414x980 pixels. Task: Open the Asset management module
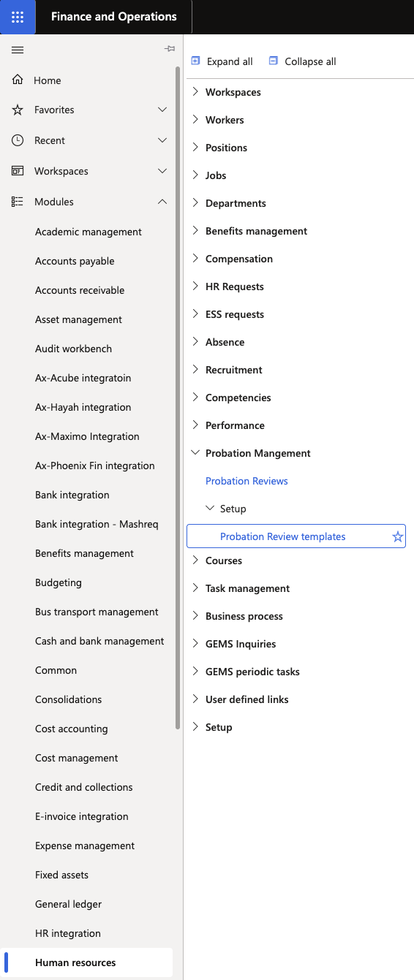[78, 319]
